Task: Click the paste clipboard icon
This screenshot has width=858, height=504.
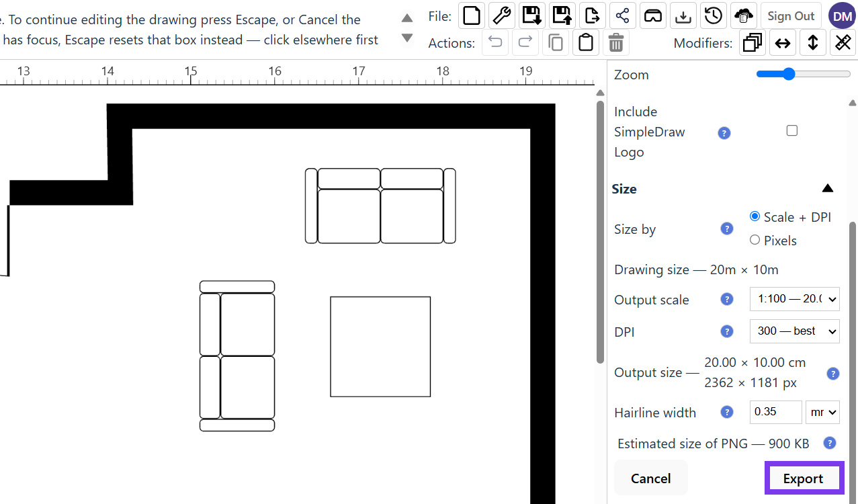Action: [586, 43]
